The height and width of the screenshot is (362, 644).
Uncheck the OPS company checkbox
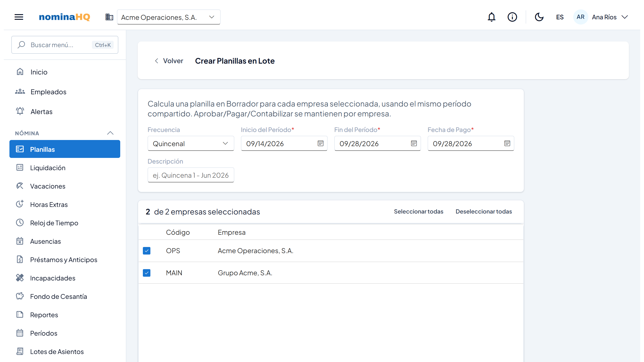coord(146,251)
